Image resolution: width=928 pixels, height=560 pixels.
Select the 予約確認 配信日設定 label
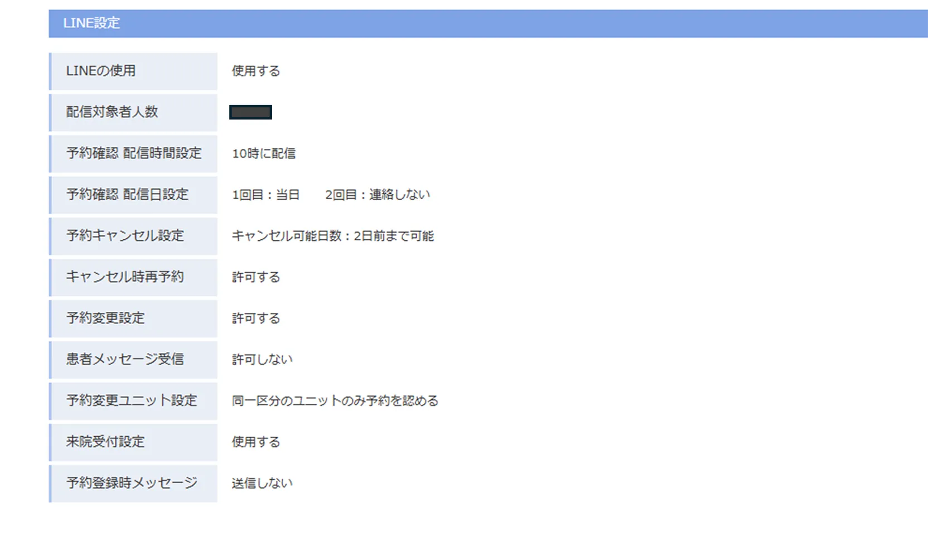[127, 195]
